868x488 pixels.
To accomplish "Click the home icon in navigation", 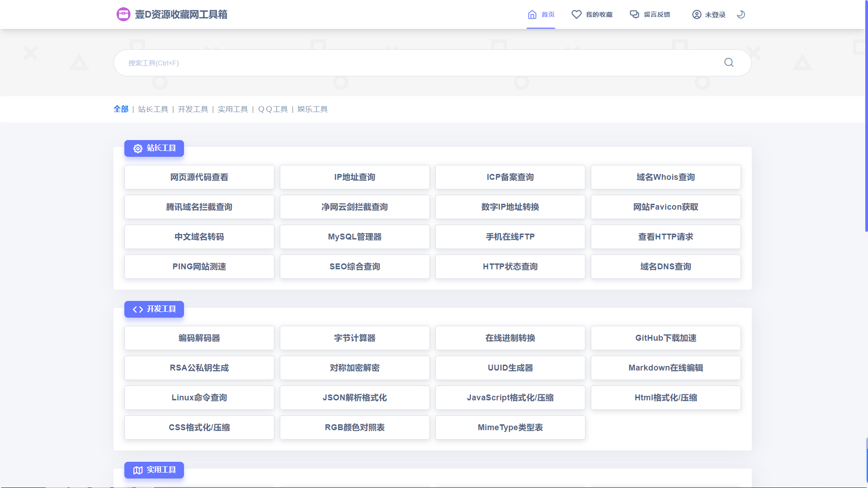I will point(532,14).
